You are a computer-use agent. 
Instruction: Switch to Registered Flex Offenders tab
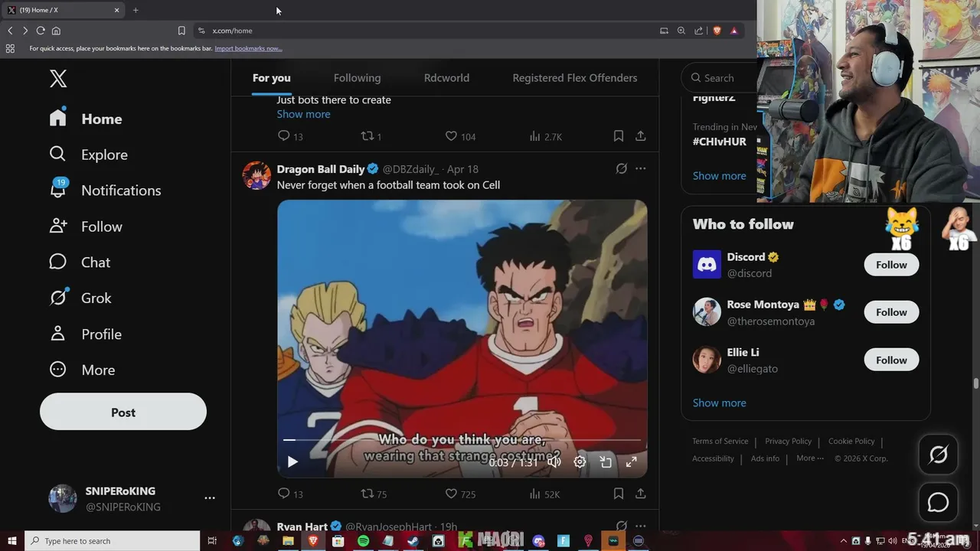pyautogui.click(x=575, y=78)
